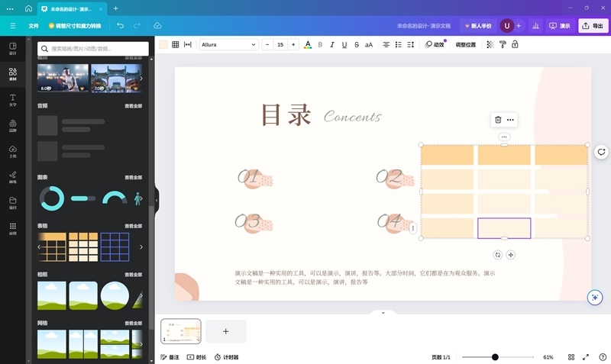Increase font size with plus button
The image size is (611, 364).
click(x=294, y=45)
